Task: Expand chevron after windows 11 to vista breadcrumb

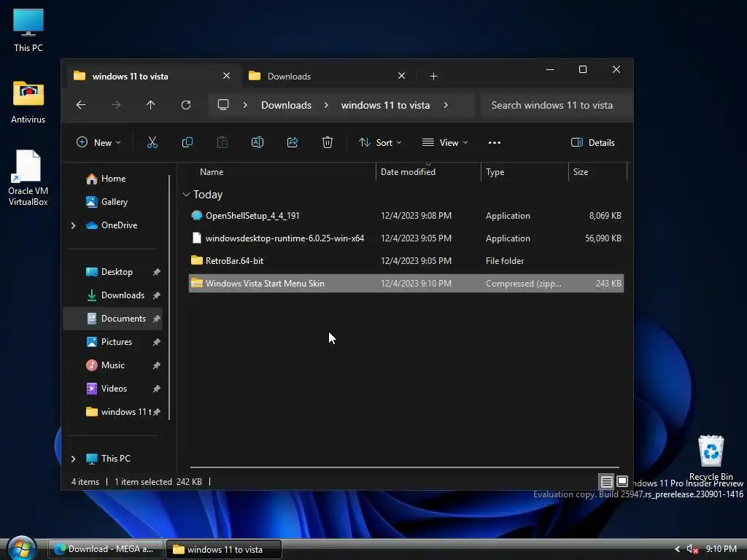Action: pos(446,105)
